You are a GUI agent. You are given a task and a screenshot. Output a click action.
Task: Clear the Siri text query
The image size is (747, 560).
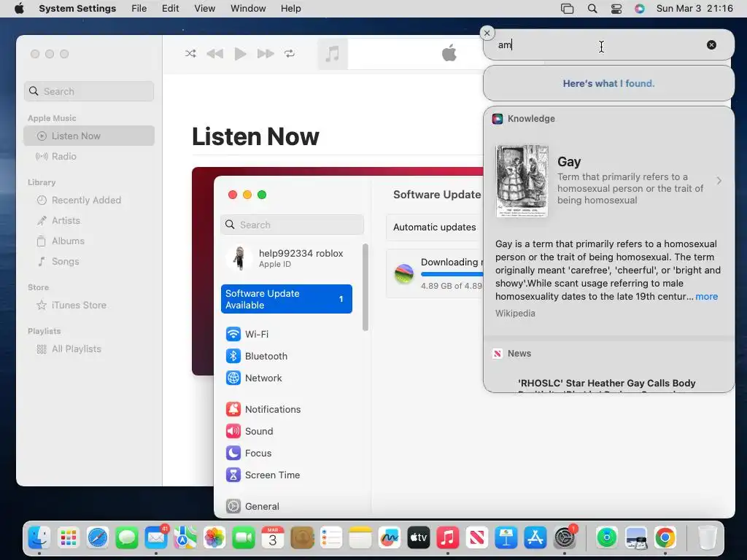click(x=711, y=44)
